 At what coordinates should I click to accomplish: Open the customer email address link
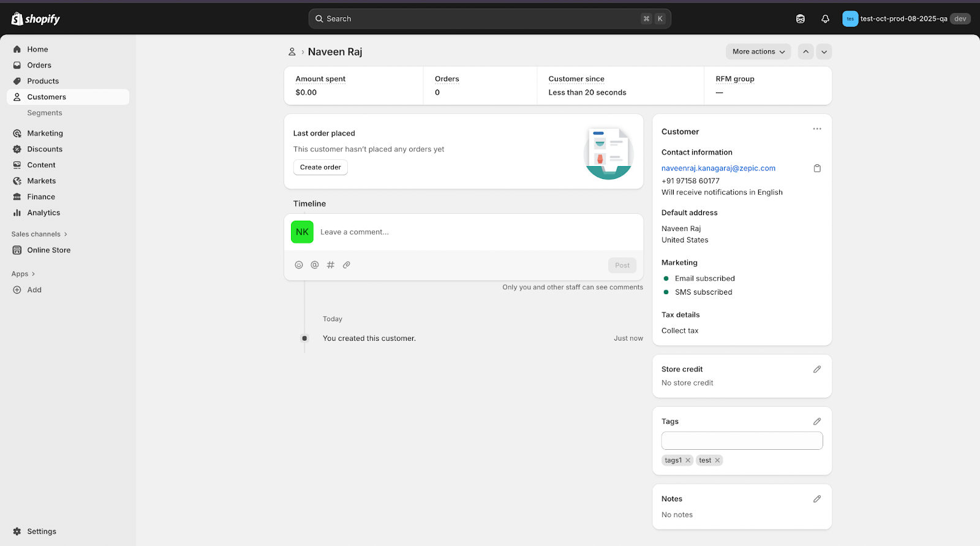click(718, 169)
